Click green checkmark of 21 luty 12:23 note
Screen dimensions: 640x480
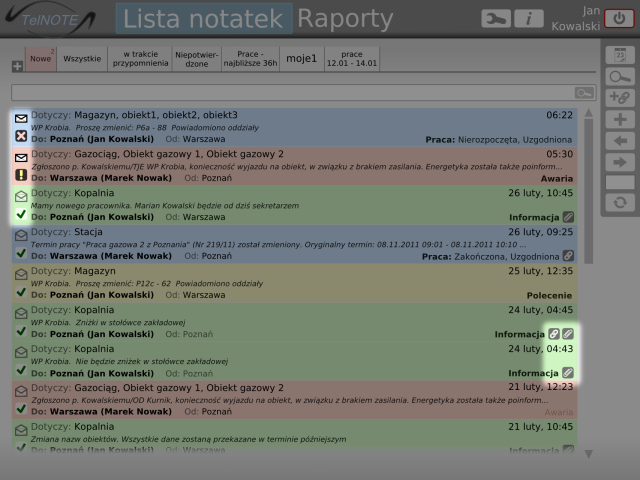coord(21,409)
